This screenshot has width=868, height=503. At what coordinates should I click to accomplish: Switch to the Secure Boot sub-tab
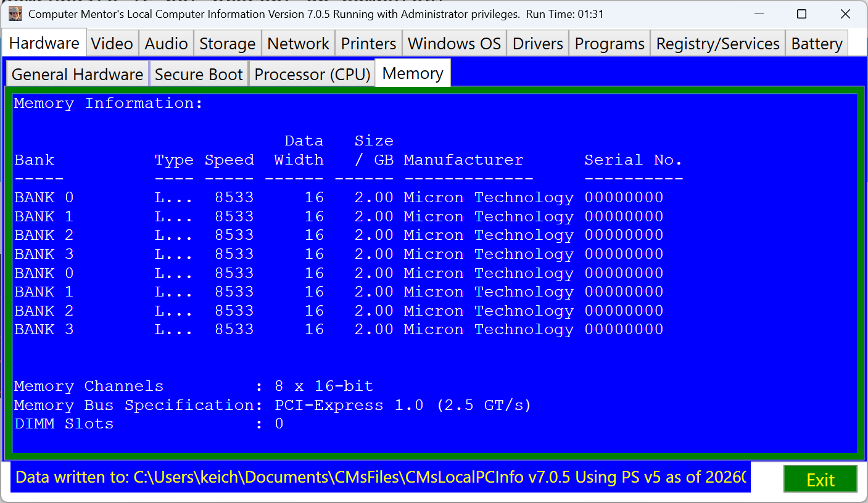click(199, 74)
